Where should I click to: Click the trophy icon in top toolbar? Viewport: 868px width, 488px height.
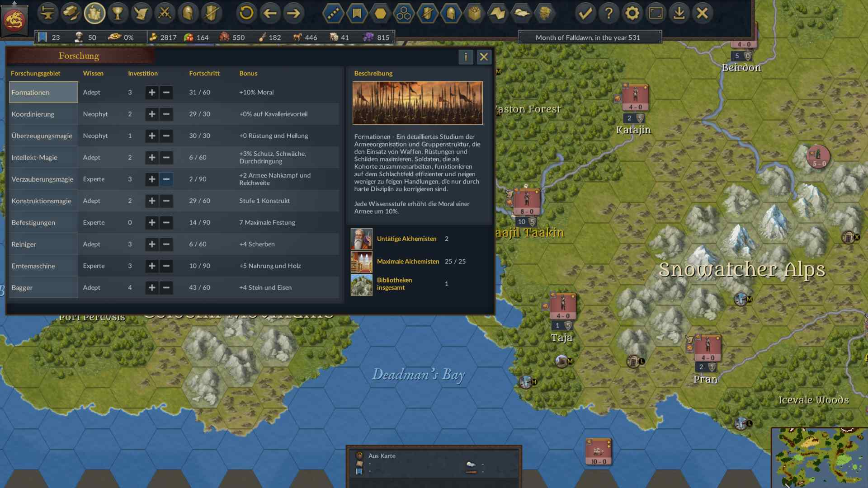pos(118,13)
